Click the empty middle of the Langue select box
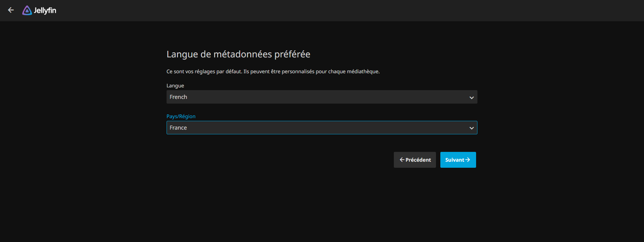Screen dimensions: 644x242 pyautogui.click(x=322, y=97)
